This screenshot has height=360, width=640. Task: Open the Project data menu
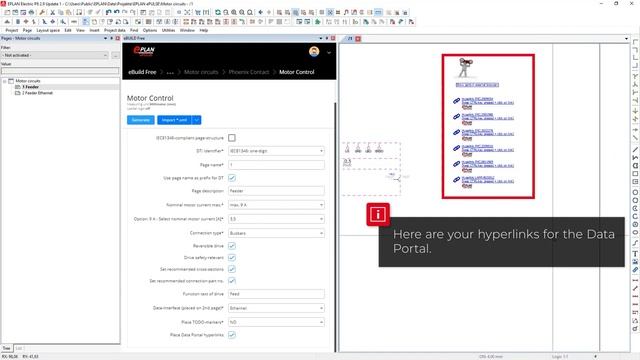pyautogui.click(x=115, y=30)
